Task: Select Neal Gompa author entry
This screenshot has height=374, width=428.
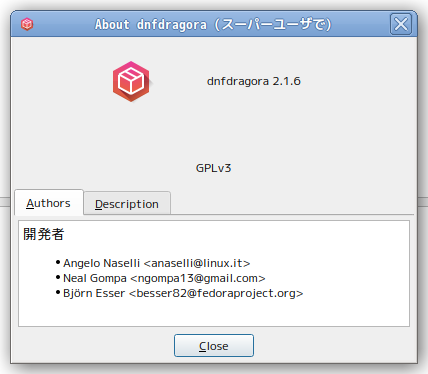Action: click(x=164, y=278)
